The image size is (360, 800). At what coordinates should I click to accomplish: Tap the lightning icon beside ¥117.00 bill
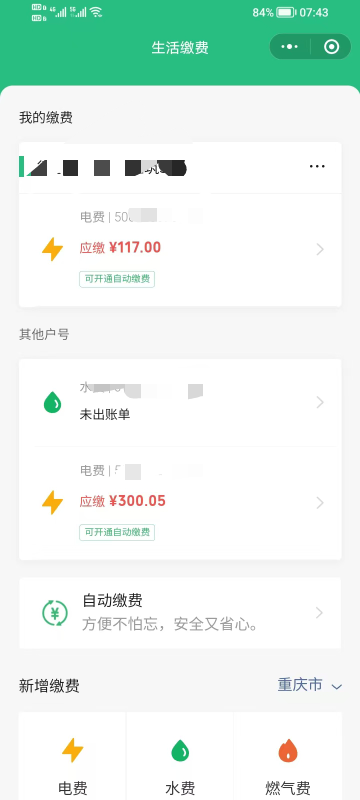(53, 249)
